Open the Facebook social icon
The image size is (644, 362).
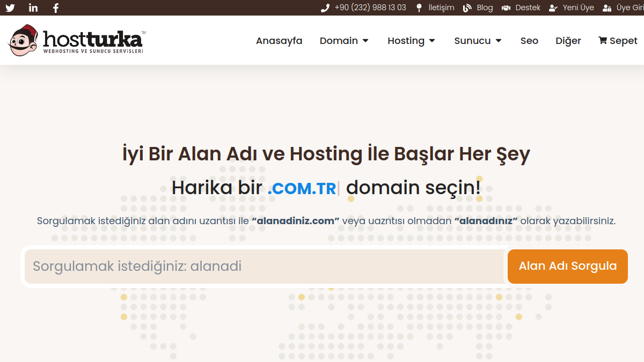[x=56, y=8]
